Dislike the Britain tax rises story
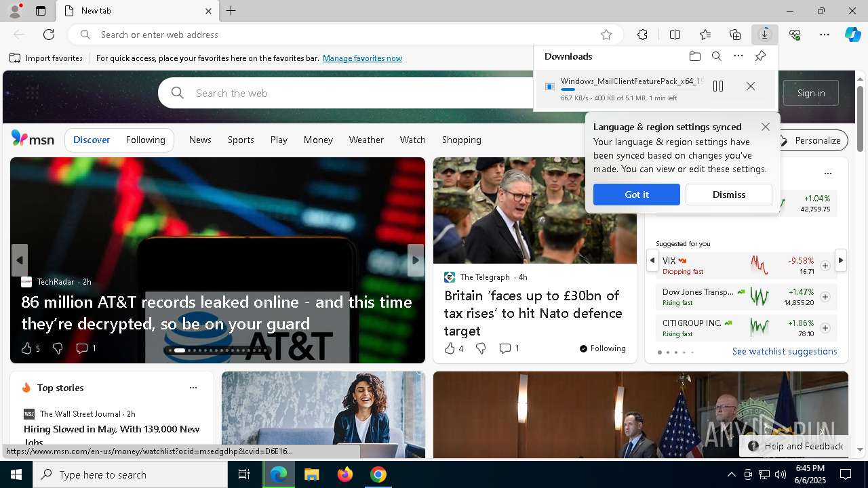The height and width of the screenshot is (488, 868). pyautogui.click(x=481, y=348)
